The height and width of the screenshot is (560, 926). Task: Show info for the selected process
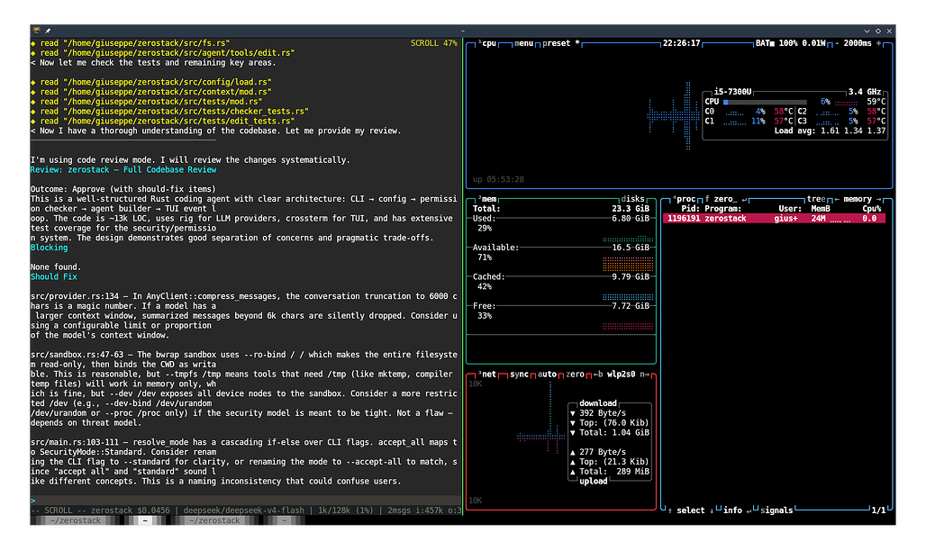[x=732, y=510]
